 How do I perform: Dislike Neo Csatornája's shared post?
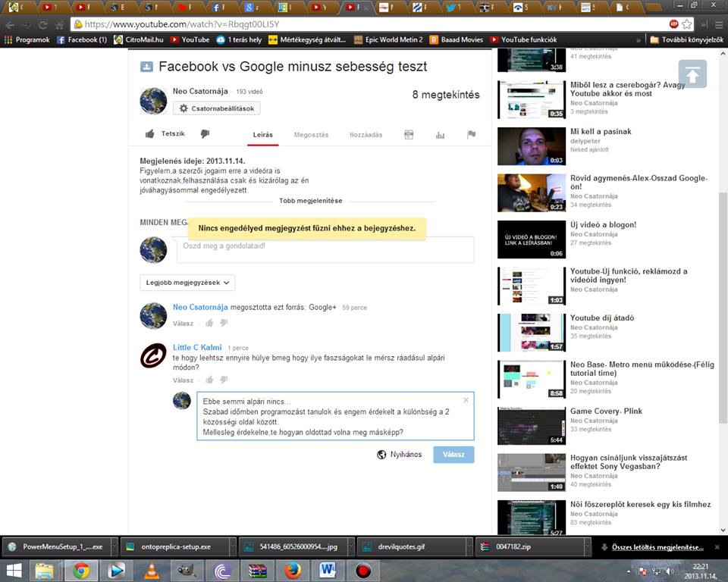tap(224, 323)
